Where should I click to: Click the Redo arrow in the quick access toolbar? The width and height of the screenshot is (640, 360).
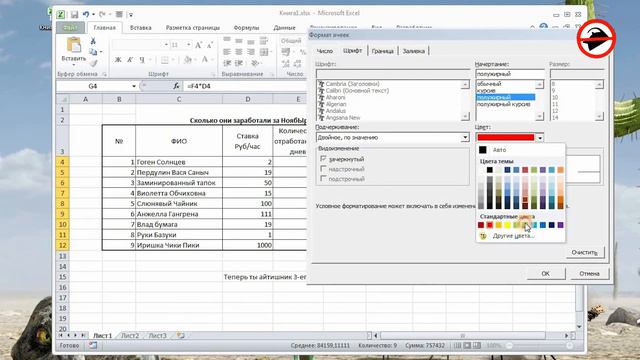pyautogui.click(x=102, y=14)
